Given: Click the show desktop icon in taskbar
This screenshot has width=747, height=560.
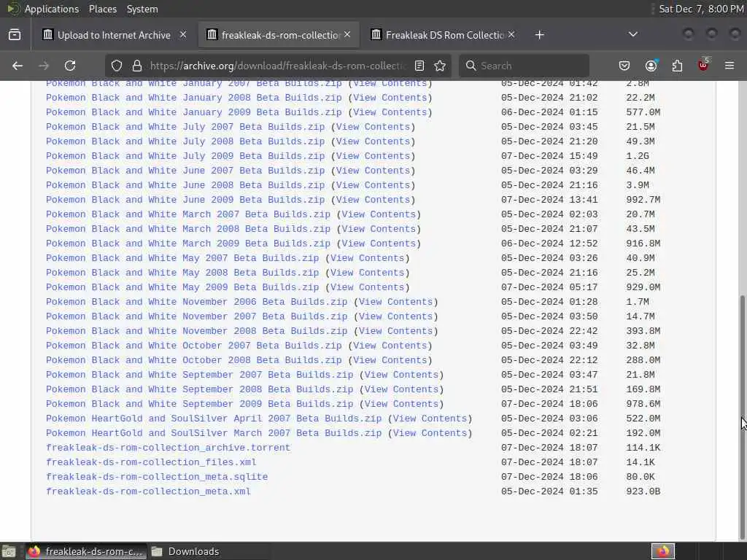Looking at the screenshot, I should click(x=9, y=552).
